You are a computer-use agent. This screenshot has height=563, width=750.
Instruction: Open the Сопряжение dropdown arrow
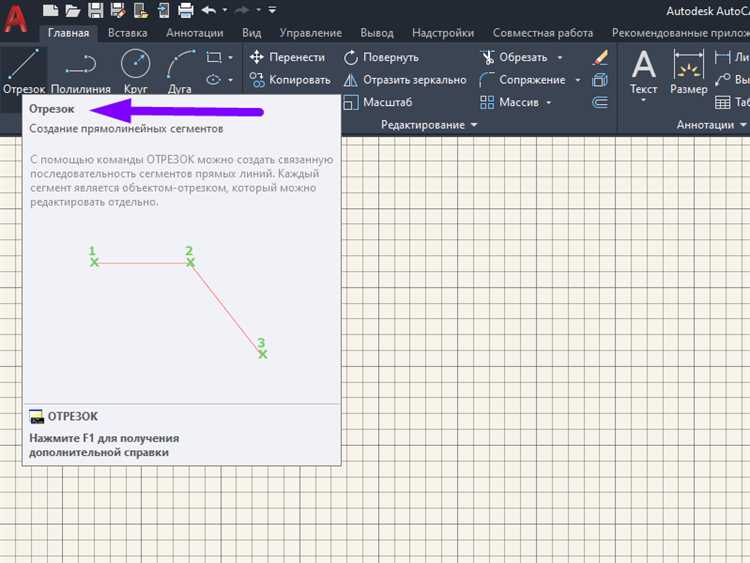coord(576,80)
